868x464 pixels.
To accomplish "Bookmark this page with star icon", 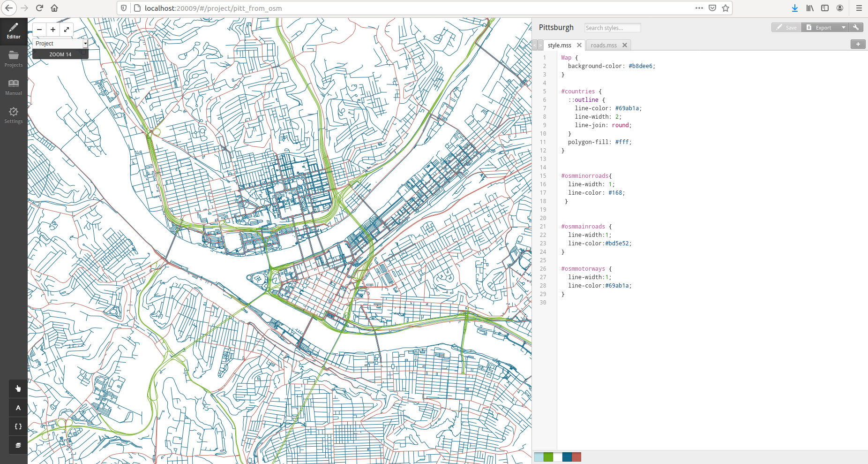I will [726, 8].
